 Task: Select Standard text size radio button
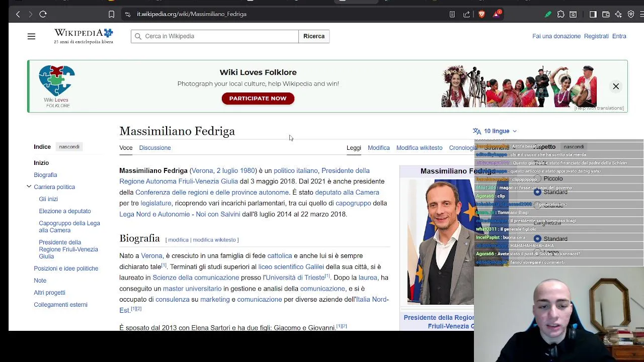point(537,192)
